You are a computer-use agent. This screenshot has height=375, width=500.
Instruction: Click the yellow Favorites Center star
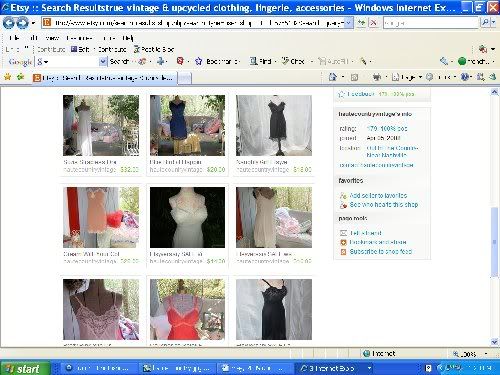point(7,77)
